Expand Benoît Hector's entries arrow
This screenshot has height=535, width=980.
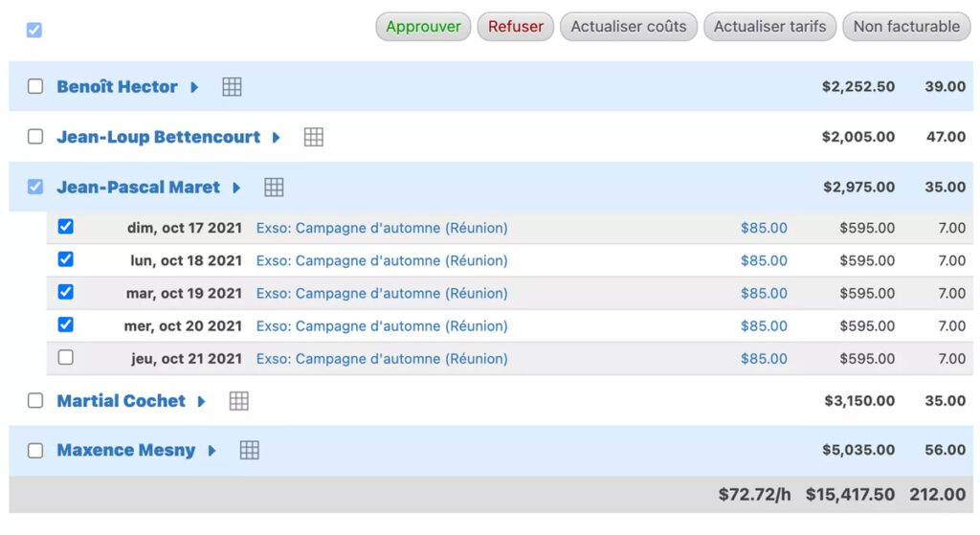pyautogui.click(x=194, y=87)
